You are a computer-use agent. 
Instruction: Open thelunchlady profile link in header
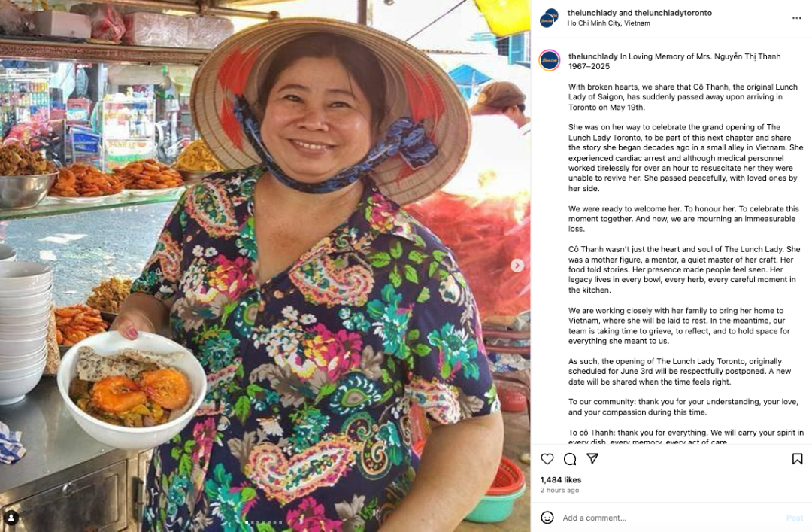592,13
